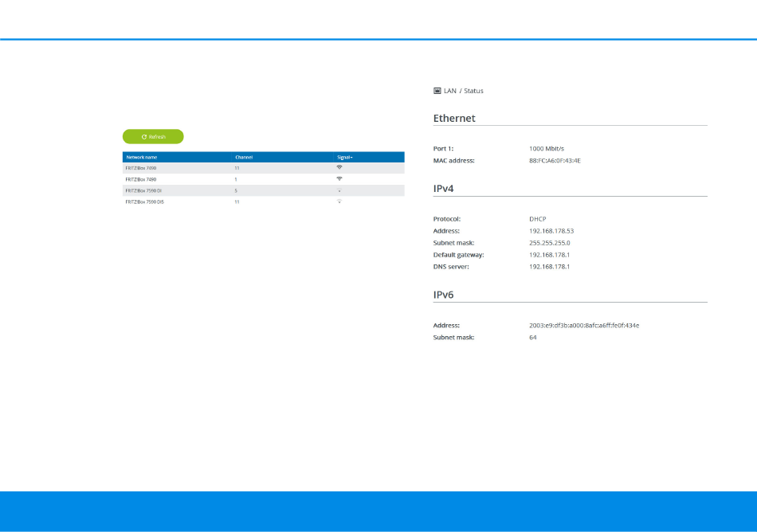Click the 1000 Mbit/s Port 1 speed
The image size is (757, 532).
tap(546, 149)
